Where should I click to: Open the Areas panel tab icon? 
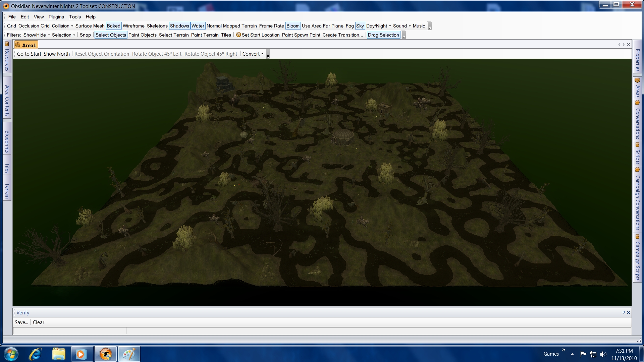point(637,80)
